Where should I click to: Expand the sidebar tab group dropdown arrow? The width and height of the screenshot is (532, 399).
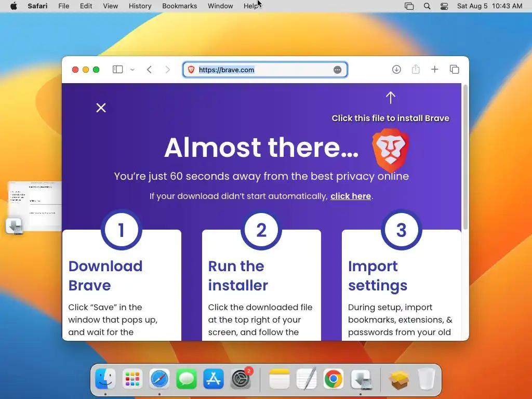click(x=132, y=70)
